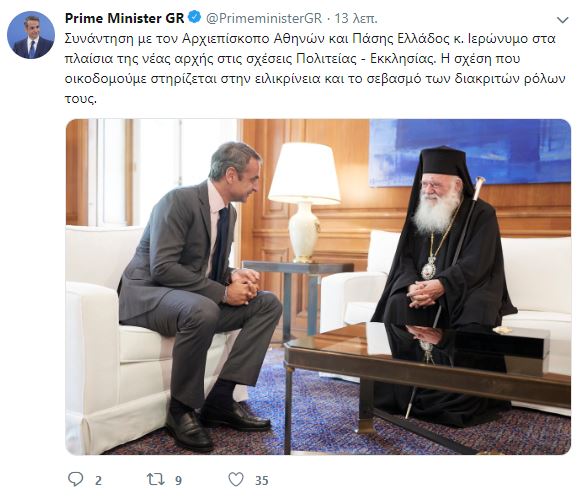Click the retweet count 9
Screen dimensions: 581x497
coord(178,481)
